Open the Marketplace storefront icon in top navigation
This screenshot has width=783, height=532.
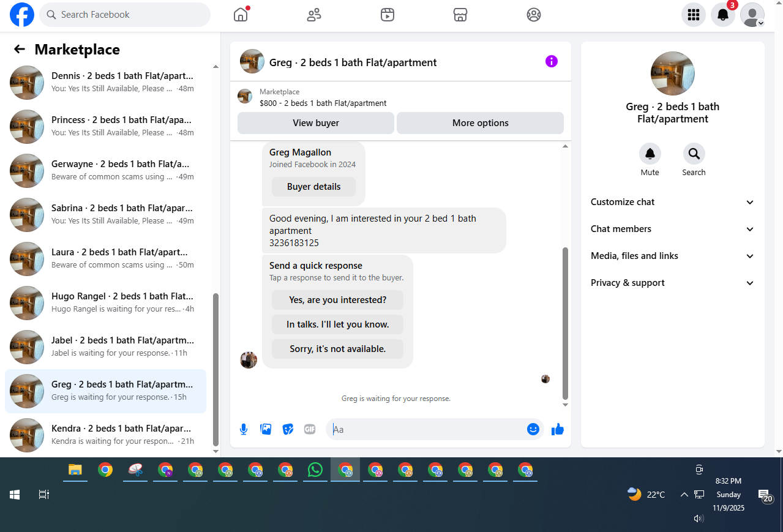click(460, 15)
